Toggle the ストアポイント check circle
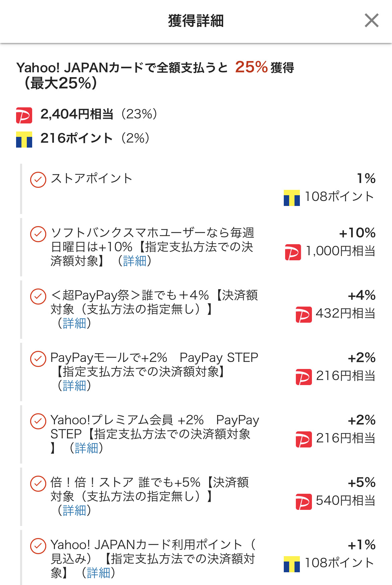The image size is (392, 585). click(x=38, y=179)
